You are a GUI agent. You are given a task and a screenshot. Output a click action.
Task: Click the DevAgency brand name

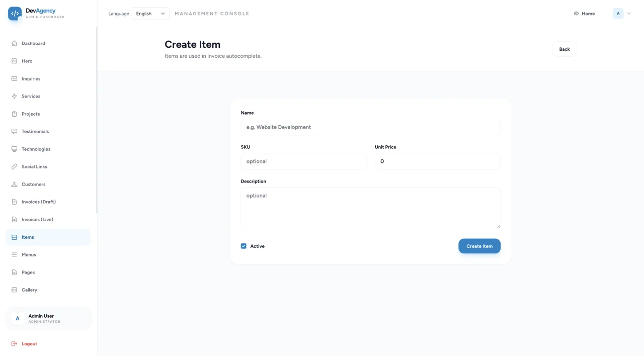(x=41, y=11)
